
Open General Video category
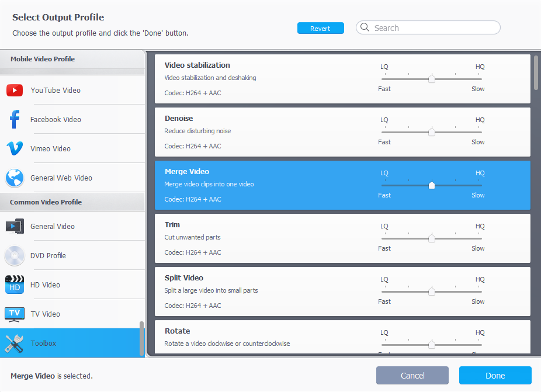[72, 226]
